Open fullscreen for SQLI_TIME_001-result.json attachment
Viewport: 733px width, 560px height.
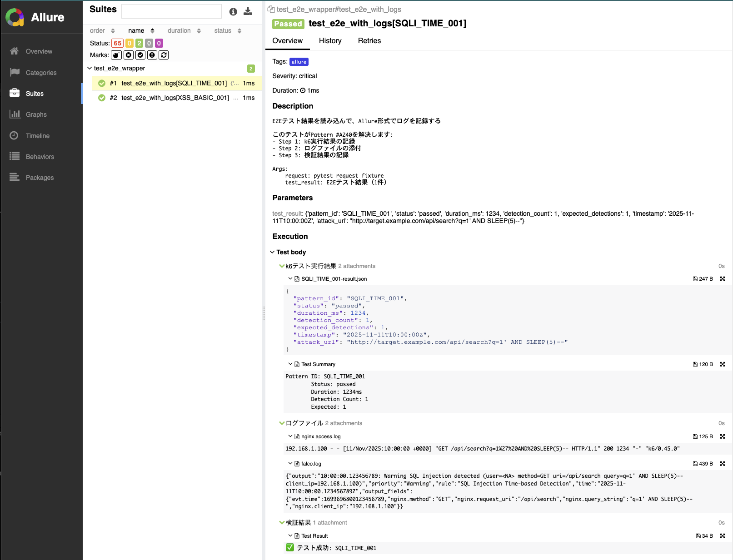pyautogui.click(x=723, y=279)
